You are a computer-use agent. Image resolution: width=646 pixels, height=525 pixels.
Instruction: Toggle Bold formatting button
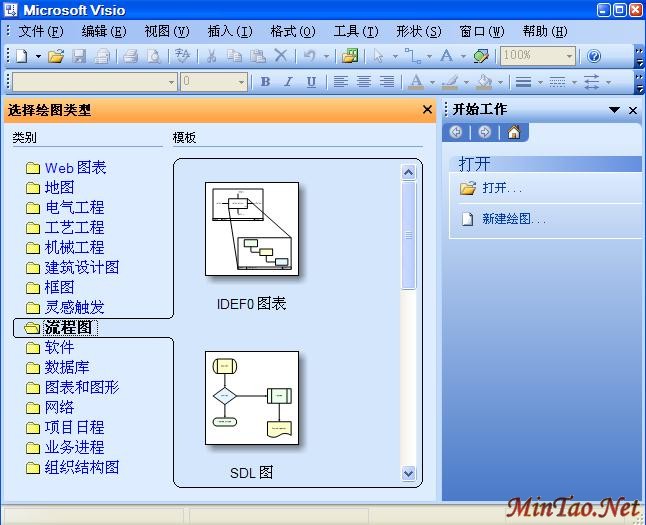tap(265, 82)
